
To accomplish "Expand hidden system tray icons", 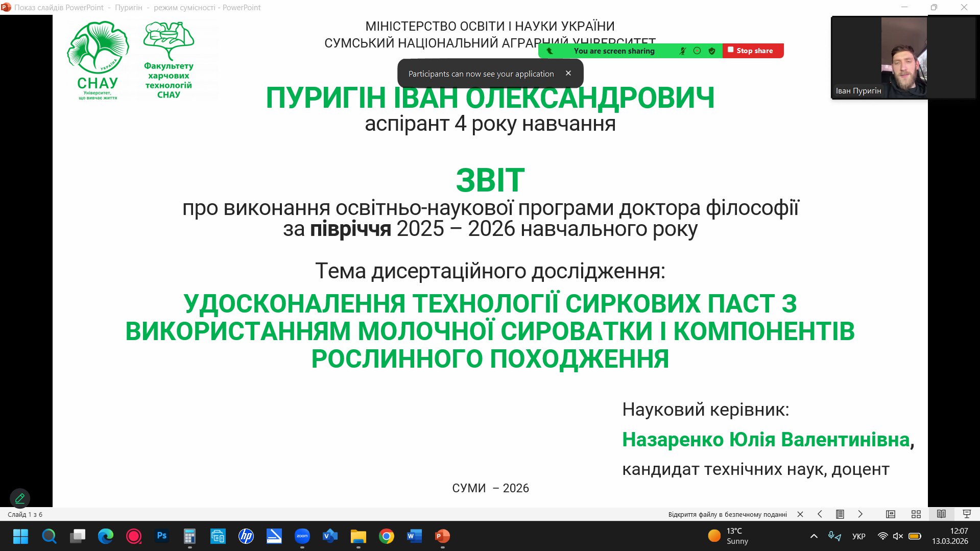I will (814, 536).
